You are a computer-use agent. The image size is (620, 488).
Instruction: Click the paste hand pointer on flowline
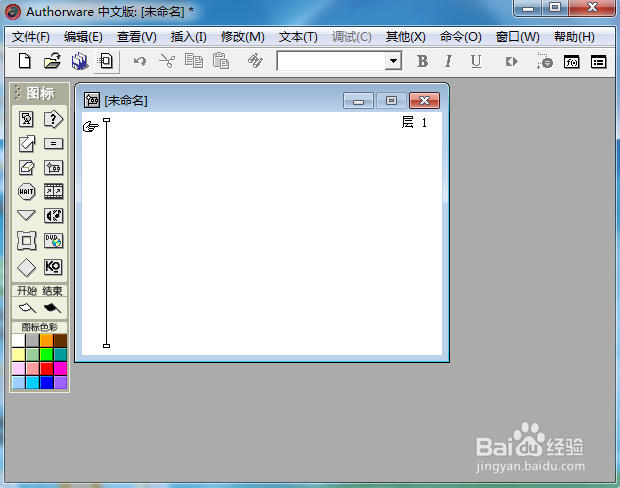91,127
